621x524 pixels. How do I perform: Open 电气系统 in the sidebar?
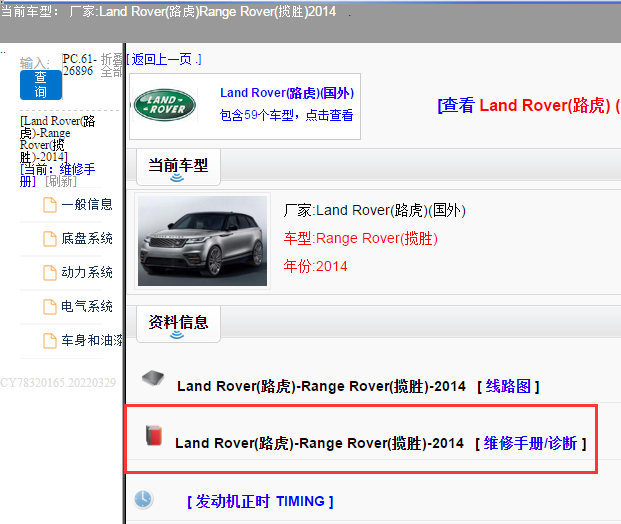pos(87,307)
